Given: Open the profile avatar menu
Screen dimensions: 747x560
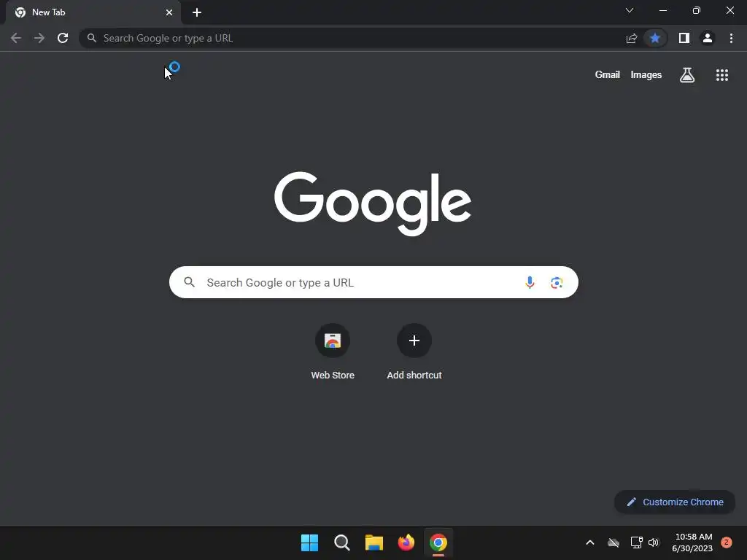Looking at the screenshot, I should [708, 38].
